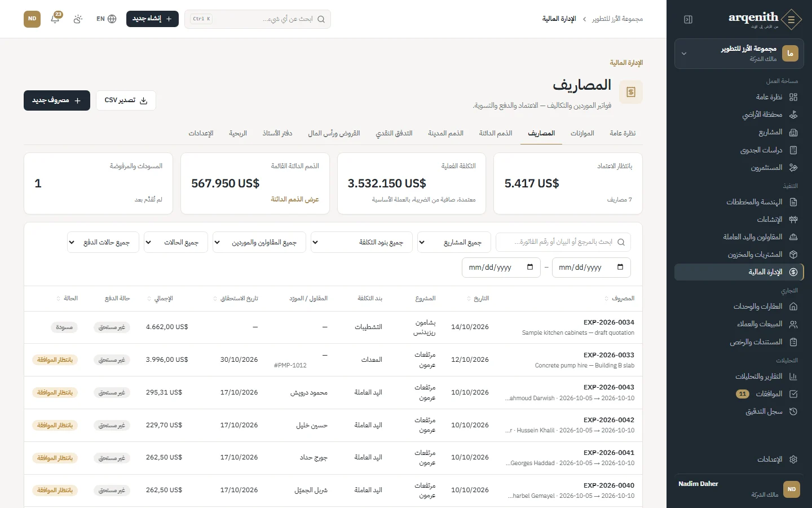The height and width of the screenshot is (508, 812).
Task: Open المستثمرون in sidebar
Action: [739, 168]
